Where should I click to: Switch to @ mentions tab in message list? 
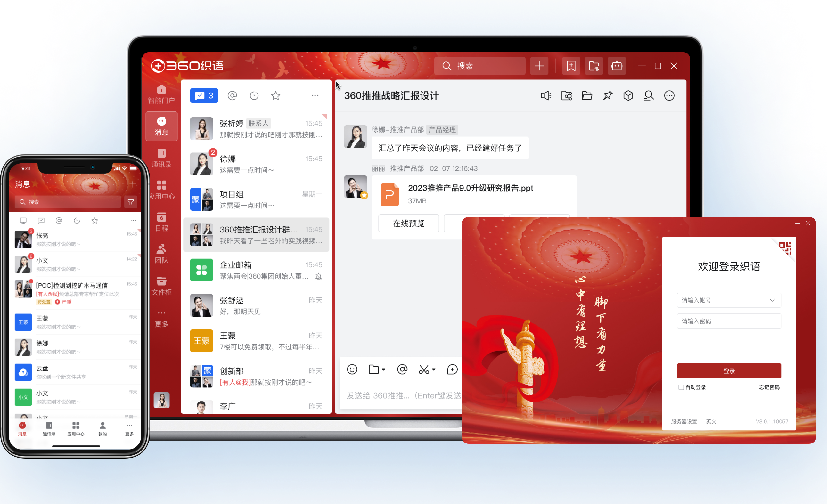(232, 96)
